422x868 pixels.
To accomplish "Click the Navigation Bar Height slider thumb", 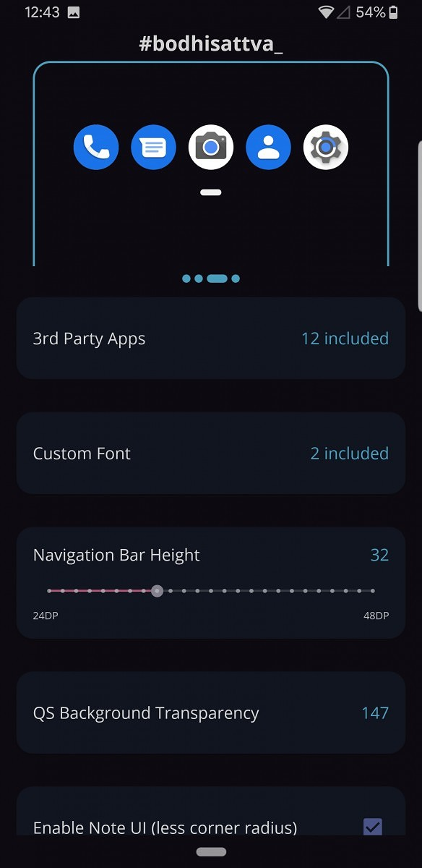I will 157,591.
